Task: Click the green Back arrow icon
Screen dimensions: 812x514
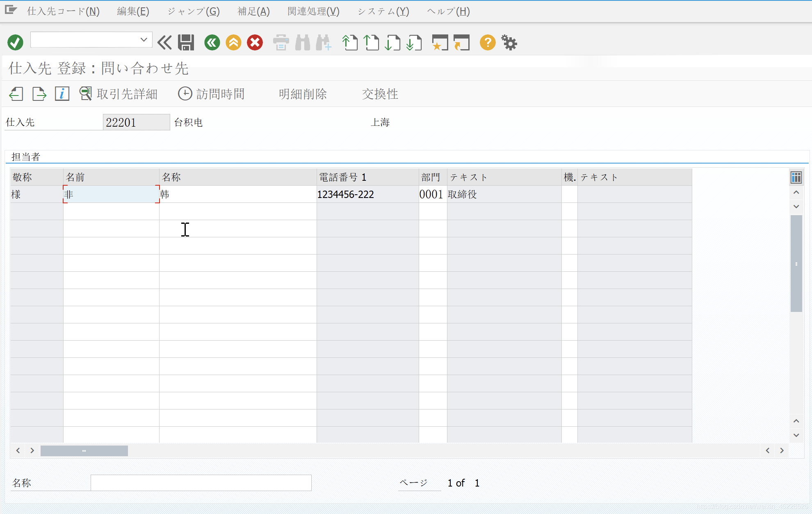Action: (212, 42)
